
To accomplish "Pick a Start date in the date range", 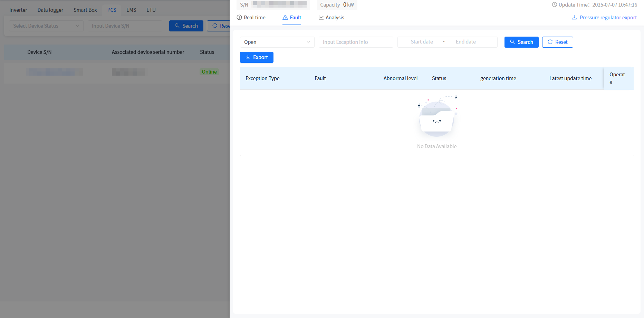I will pyautogui.click(x=422, y=42).
